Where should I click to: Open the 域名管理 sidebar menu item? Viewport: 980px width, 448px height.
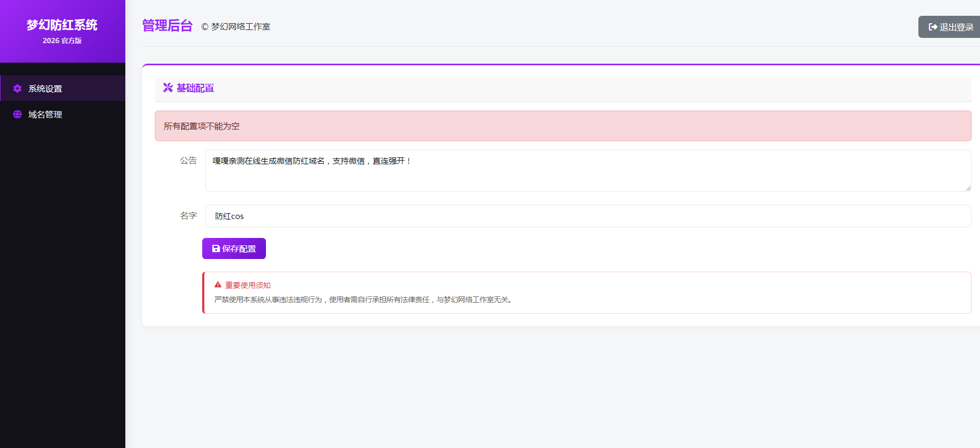(x=45, y=114)
